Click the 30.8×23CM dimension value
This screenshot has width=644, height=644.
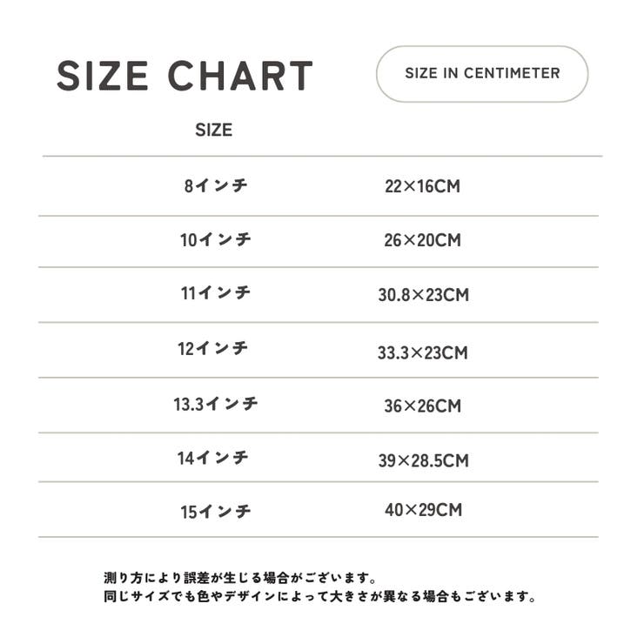click(423, 295)
